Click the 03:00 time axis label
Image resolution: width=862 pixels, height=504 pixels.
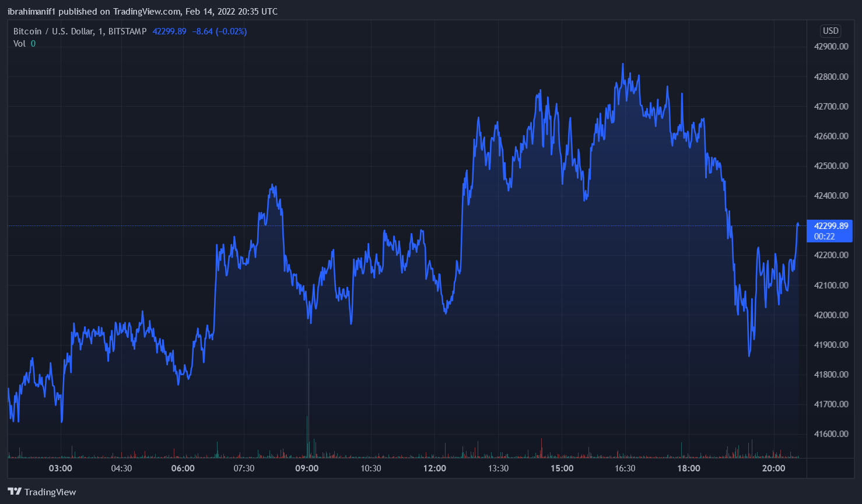point(61,468)
